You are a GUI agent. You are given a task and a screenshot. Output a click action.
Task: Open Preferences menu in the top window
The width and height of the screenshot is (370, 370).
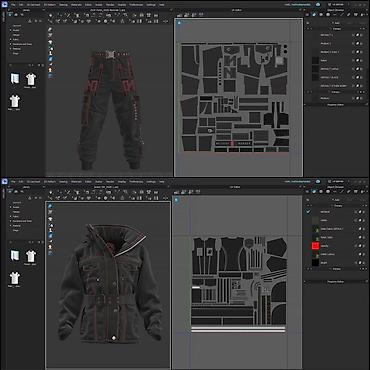[x=136, y=5]
